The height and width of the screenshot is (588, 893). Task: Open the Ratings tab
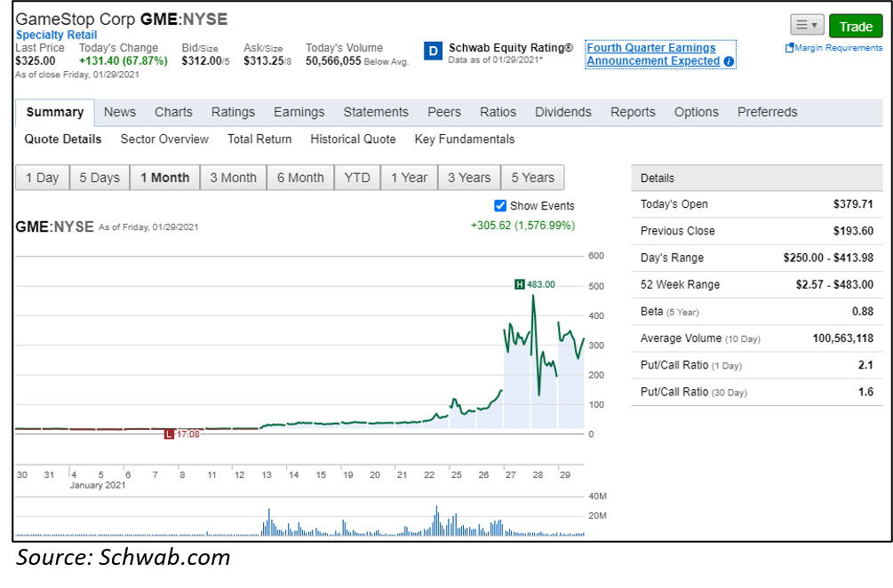click(233, 112)
